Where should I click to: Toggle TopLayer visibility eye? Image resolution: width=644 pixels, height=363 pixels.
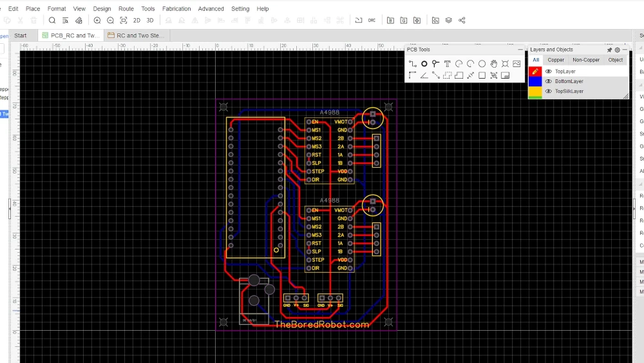pyautogui.click(x=548, y=72)
